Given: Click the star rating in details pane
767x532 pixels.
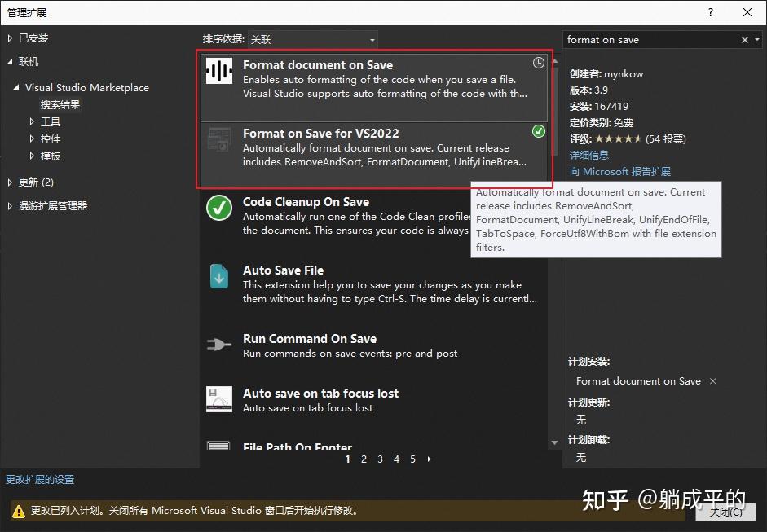Looking at the screenshot, I should [x=618, y=138].
